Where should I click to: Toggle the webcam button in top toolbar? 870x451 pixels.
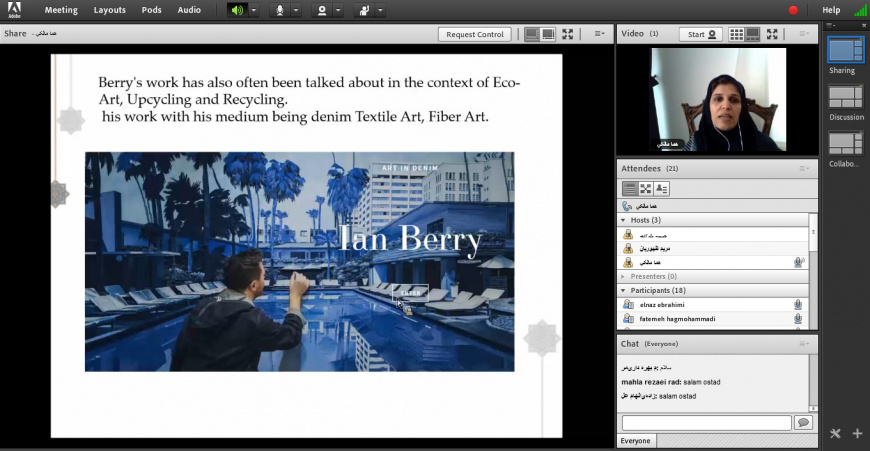pyautogui.click(x=322, y=10)
